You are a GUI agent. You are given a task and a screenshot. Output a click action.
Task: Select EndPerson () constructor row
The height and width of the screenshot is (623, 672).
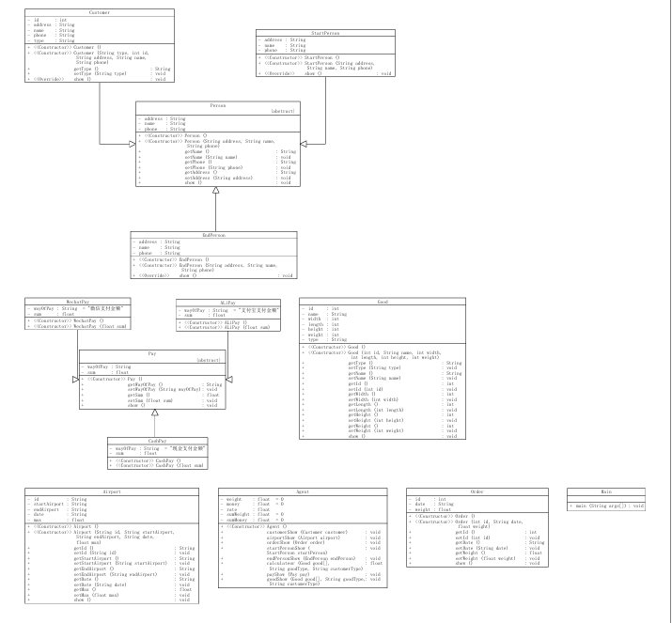point(171,259)
